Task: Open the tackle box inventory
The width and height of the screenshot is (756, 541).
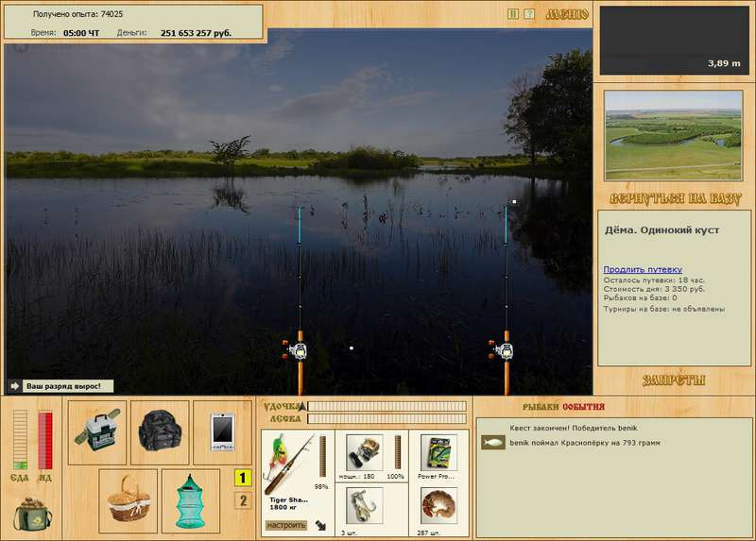Action: [97, 432]
